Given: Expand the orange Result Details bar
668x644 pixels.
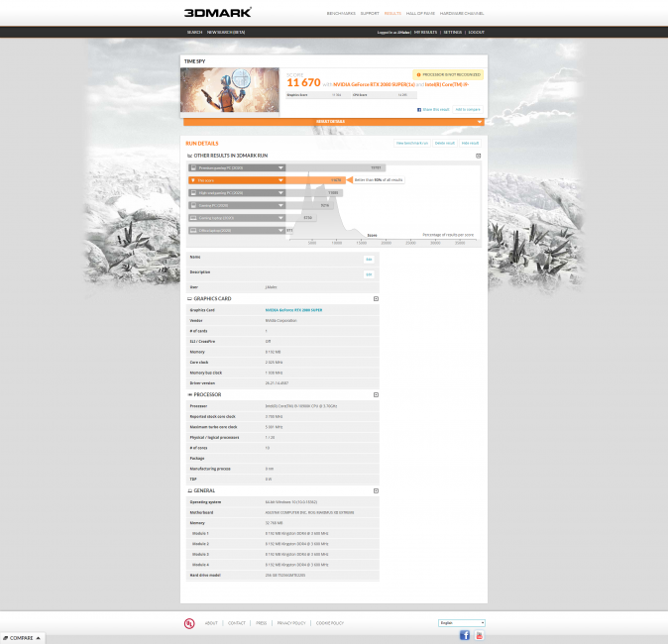Looking at the screenshot, I should (x=334, y=122).
